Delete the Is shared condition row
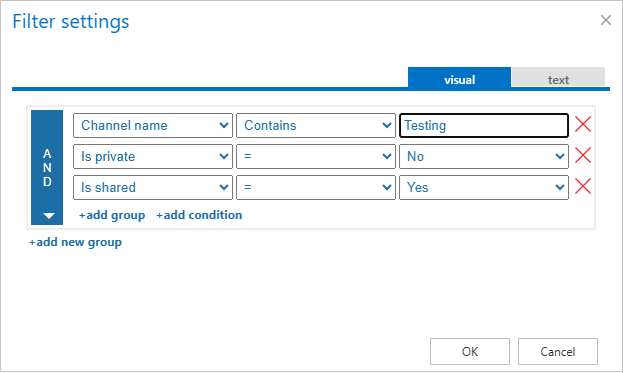Image resolution: width=623 pixels, height=373 pixels. pyautogui.click(x=583, y=186)
